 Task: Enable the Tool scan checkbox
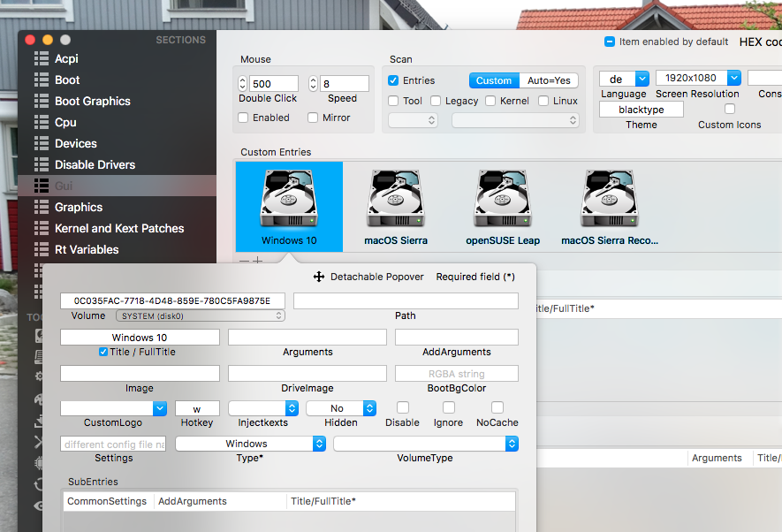(x=393, y=101)
